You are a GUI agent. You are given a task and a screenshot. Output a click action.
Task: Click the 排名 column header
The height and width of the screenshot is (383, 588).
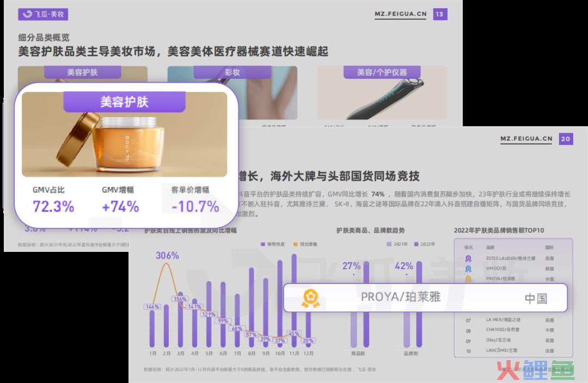pyautogui.click(x=468, y=248)
